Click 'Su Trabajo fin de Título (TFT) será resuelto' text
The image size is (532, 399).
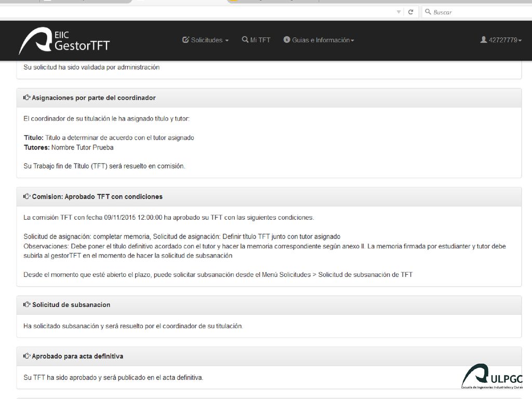click(x=104, y=166)
